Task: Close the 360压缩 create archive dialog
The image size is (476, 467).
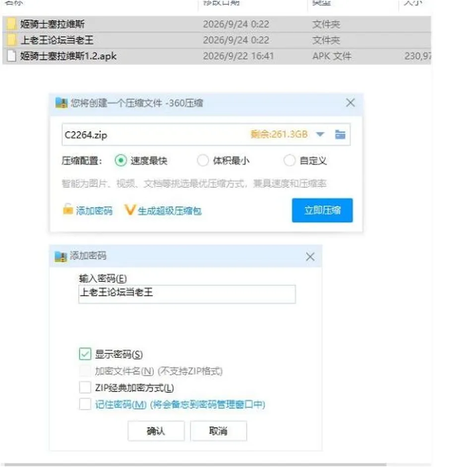Action: pos(351,103)
